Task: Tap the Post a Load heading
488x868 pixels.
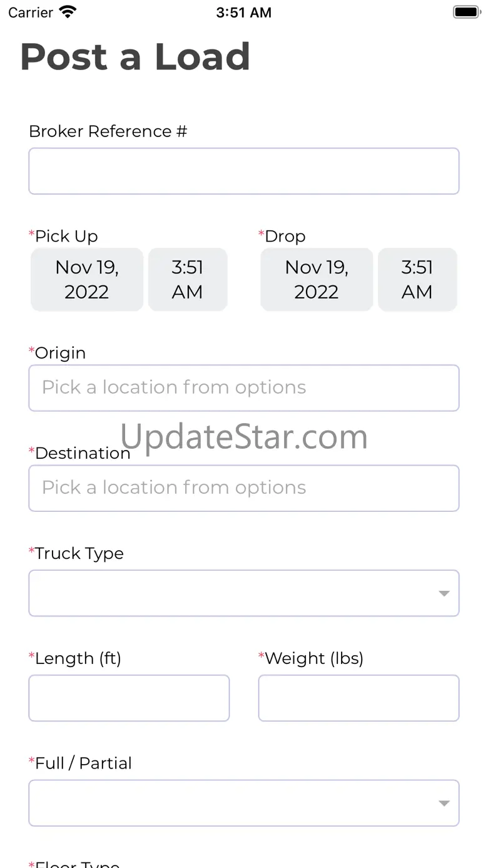Action: pyautogui.click(x=135, y=57)
